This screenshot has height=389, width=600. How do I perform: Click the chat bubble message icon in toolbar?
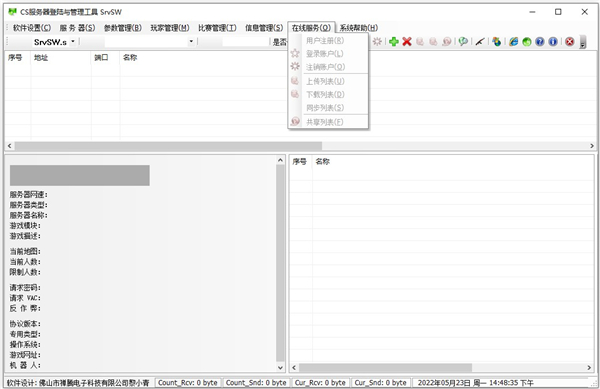[463, 42]
